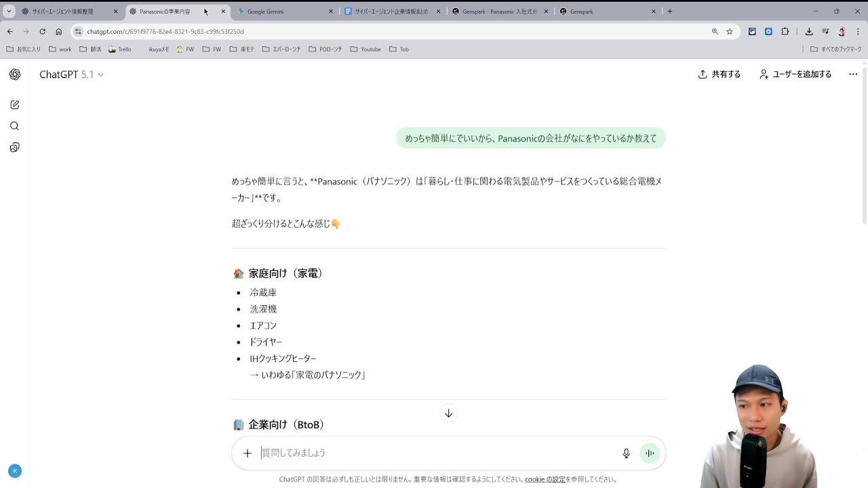This screenshot has width=868, height=488.
Task: Click the ChatGPT logo in sidebar
Action: click(x=15, y=75)
